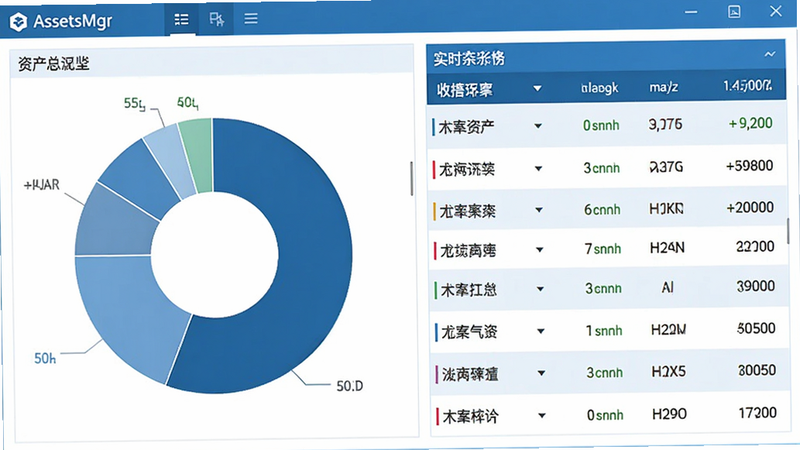Screen dimensions: 800x450
Task: Click the '0snnh' cell in first row
Action: pos(601,125)
